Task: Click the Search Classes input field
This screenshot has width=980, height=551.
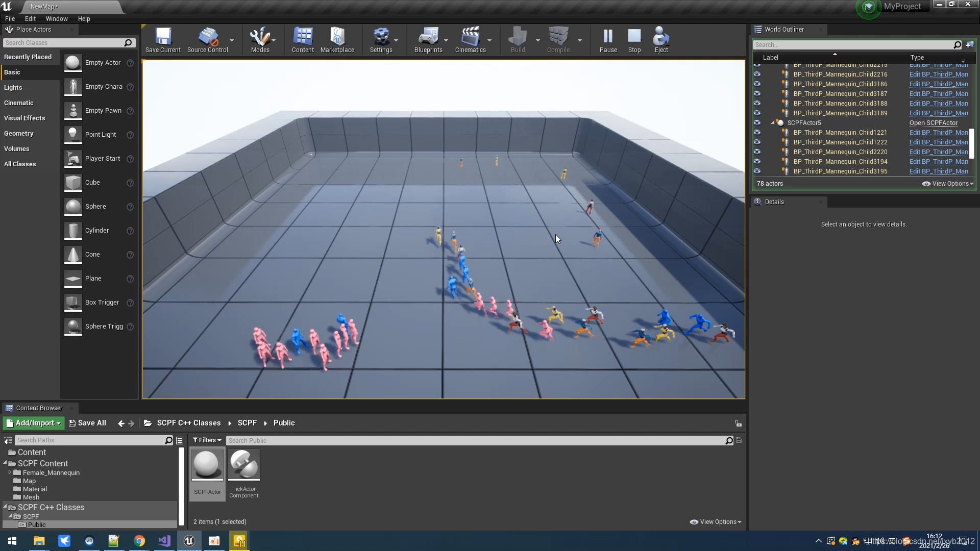Action: pos(64,43)
